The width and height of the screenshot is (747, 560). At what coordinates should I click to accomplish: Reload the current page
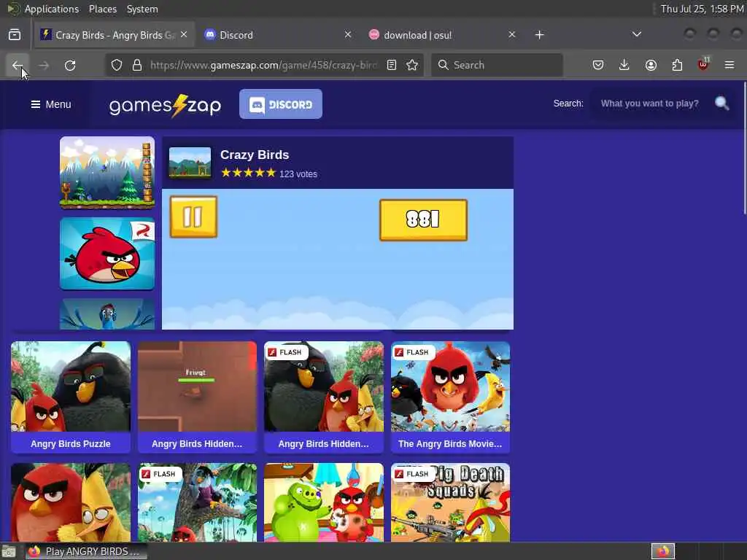[x=70, y=65]
